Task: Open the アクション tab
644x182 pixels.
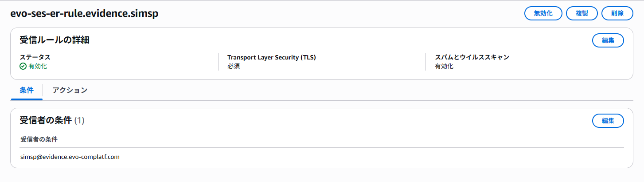Action: click(x=70, y=90)
